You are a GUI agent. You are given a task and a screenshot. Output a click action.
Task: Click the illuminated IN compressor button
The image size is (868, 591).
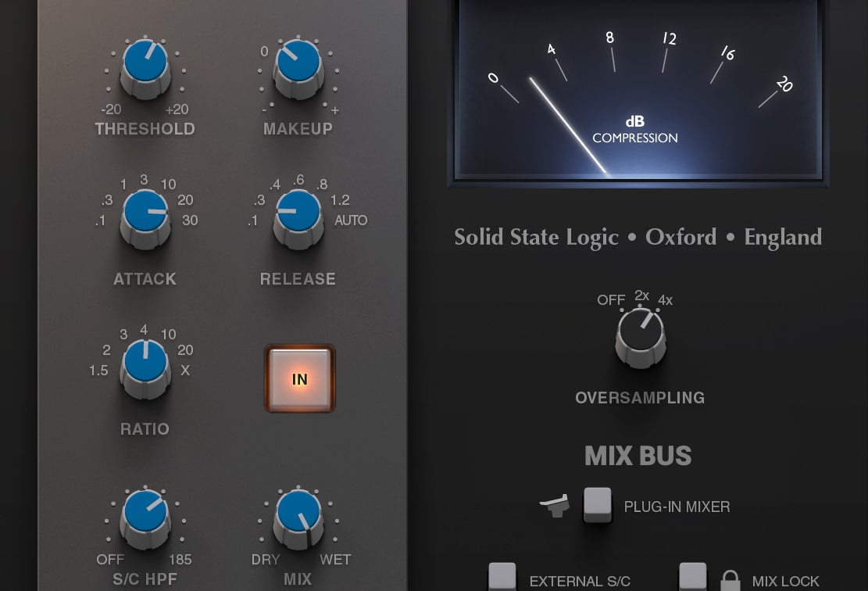299,378
